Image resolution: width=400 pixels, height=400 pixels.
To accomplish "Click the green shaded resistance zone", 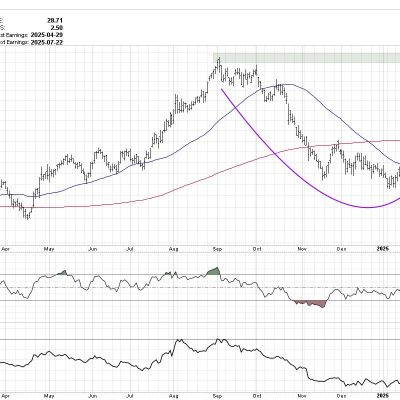I will click(306, 58).
